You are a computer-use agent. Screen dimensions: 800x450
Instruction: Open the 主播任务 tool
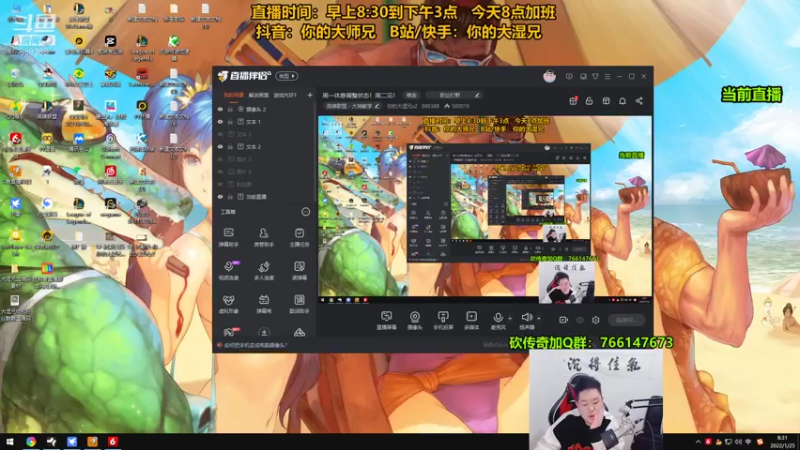point(299,237)
